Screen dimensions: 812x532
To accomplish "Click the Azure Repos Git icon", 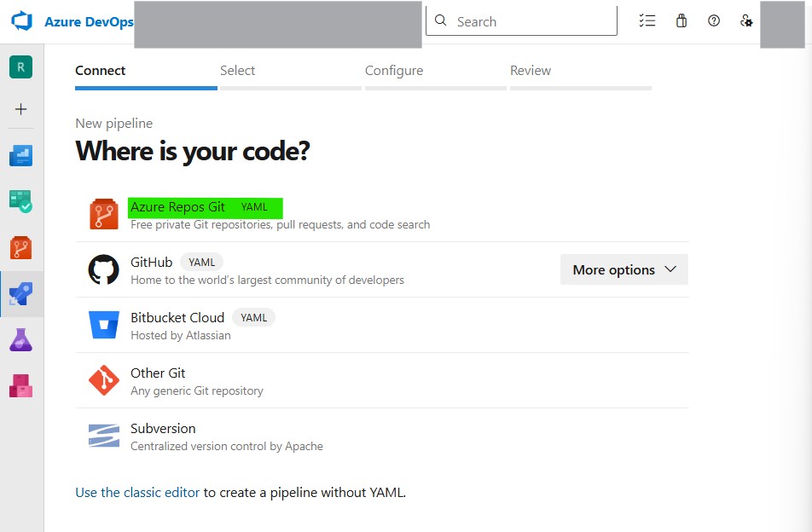I will 103,214.
